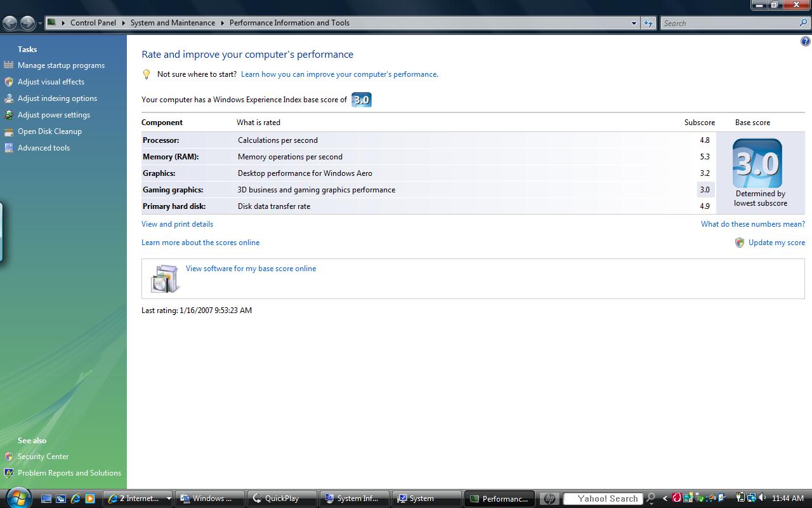This screenshot has width=812, height=508.
Task: Click System and Maintenance in breadcrumb
Action: 173,23
